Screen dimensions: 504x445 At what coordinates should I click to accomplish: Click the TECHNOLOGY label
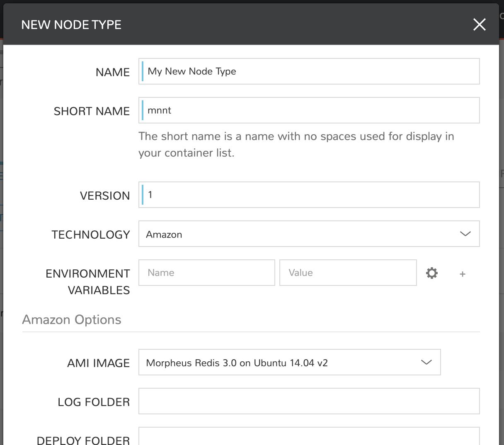91,235
